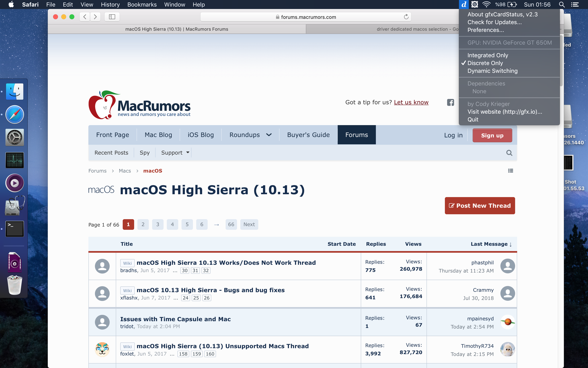The image size is (588, 368).
Task: Open Buyer's Guide
Action: 308,135
